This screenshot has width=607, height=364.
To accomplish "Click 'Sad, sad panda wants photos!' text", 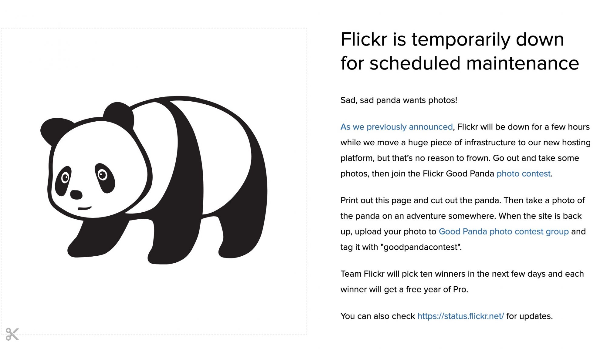I will [399, 100].
